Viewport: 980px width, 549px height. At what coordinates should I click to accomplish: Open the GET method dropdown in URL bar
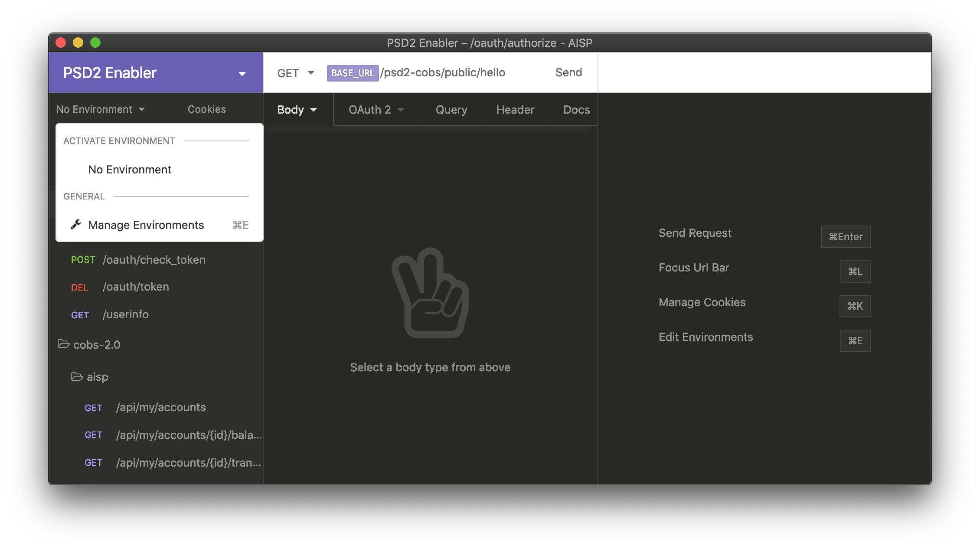pos(296,73)
